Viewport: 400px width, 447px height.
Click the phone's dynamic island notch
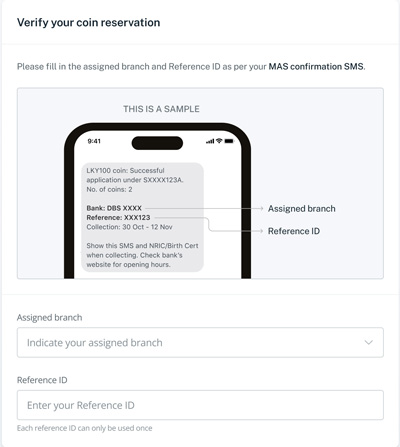click(x=157, y=143)
